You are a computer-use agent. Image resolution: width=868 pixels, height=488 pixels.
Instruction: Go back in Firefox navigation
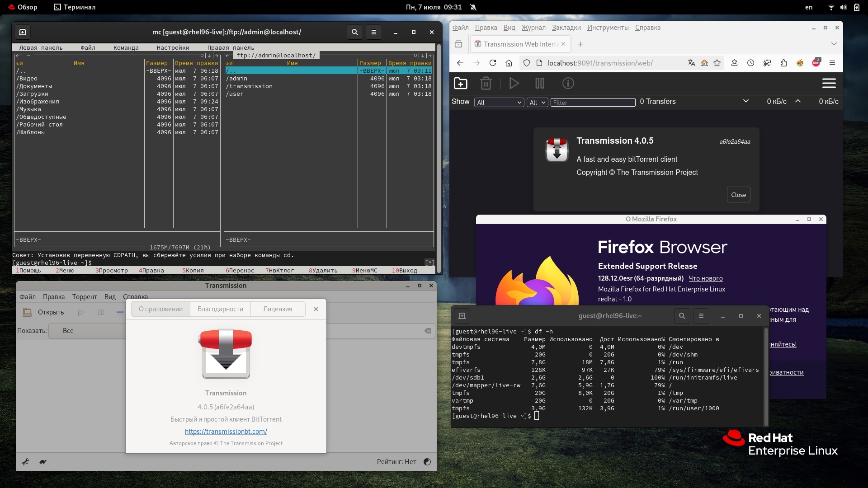point(460,63)
